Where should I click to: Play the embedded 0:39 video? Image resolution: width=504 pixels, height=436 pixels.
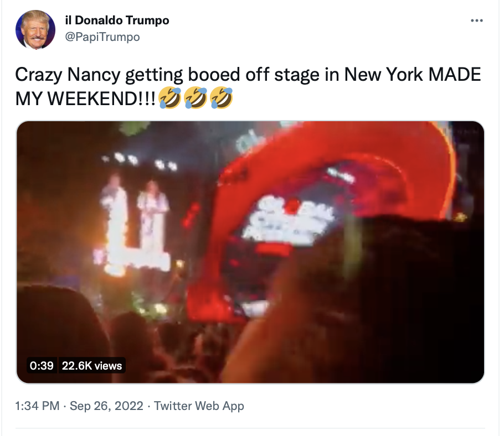[250, 252]
